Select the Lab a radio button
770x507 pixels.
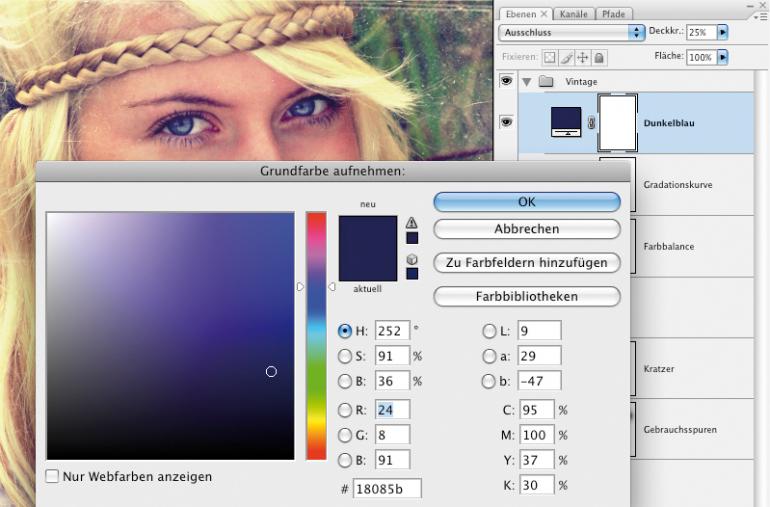[x=489, y=356]
